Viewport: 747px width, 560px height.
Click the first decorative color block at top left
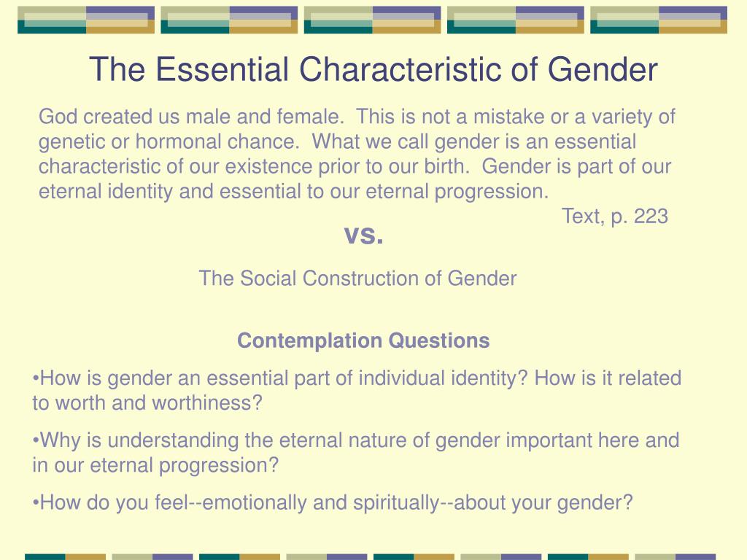[x=86, y=20]
